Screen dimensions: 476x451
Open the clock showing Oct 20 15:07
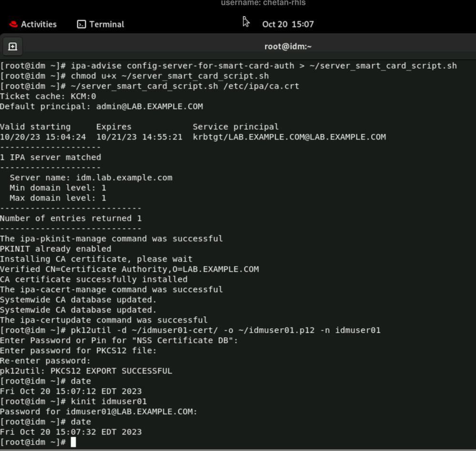tap(288, 24)
